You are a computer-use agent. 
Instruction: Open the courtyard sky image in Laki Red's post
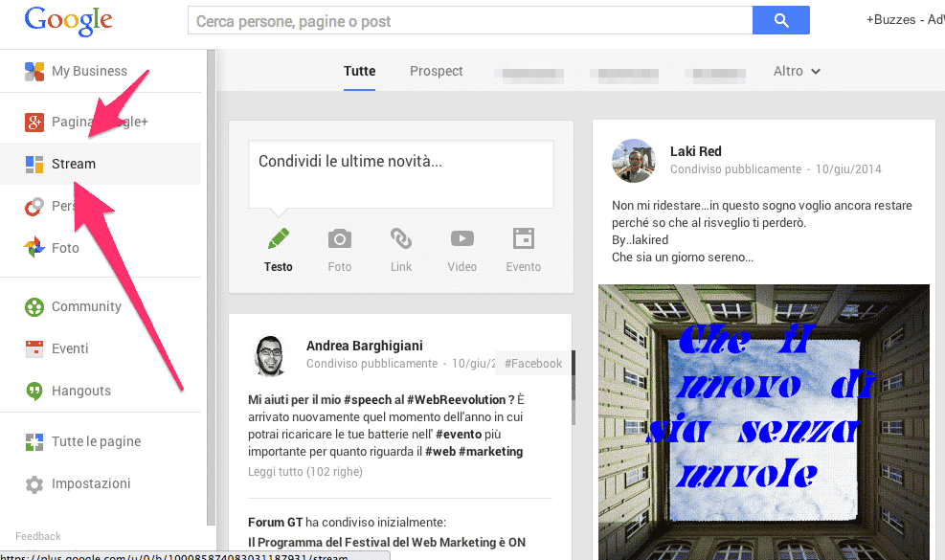tap(764, 422)
